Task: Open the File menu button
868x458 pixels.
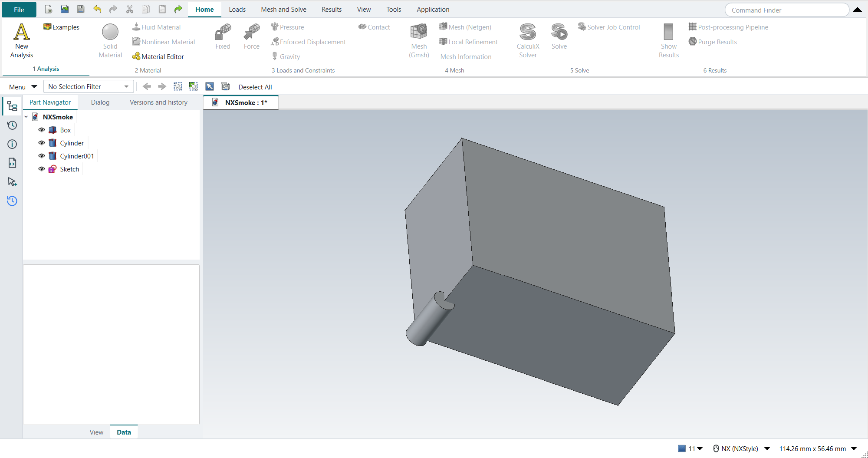Action: point(19,10)
